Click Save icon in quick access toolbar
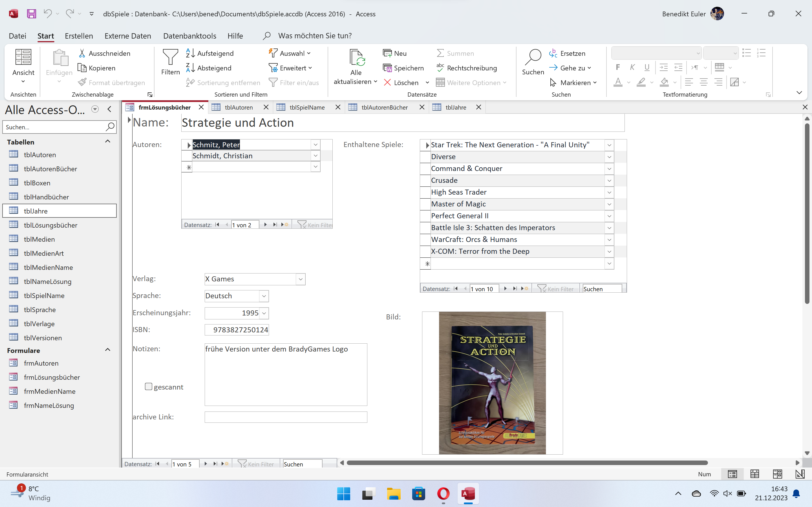Screen dimensions: 812x507 [32, 14]
